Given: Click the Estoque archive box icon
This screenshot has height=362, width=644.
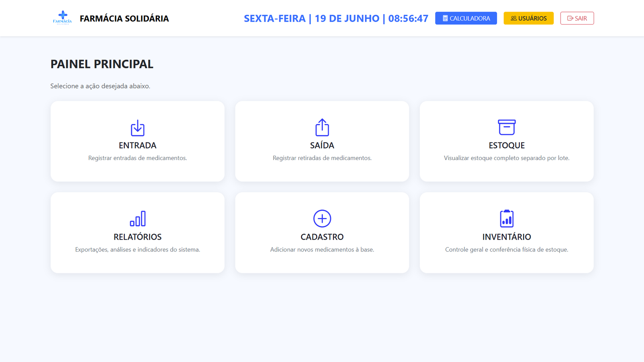Looking at the screenshot, I should (x=507, y=127).
